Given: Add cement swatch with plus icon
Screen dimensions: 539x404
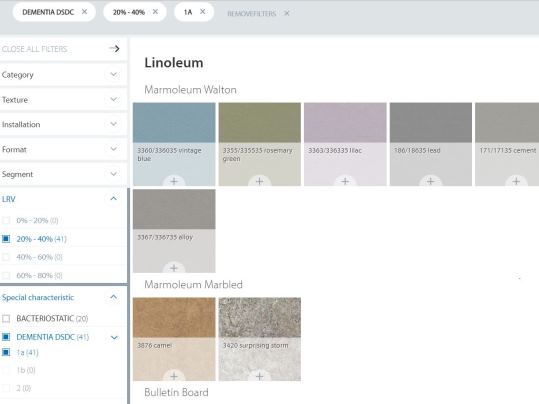Looking at the screenshot, I should pyautogui.click(x=516, y=181).
